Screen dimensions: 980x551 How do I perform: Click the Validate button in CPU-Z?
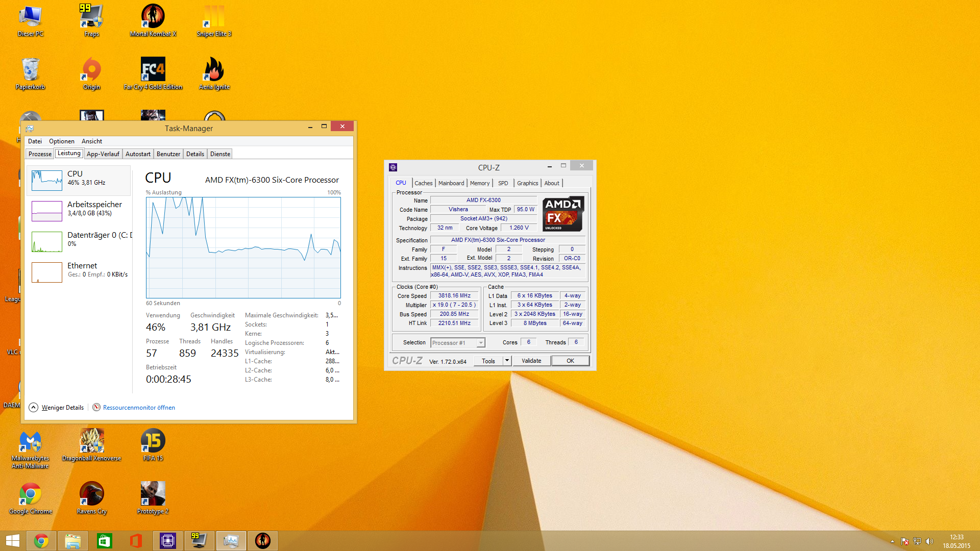[x=531, y=361]
